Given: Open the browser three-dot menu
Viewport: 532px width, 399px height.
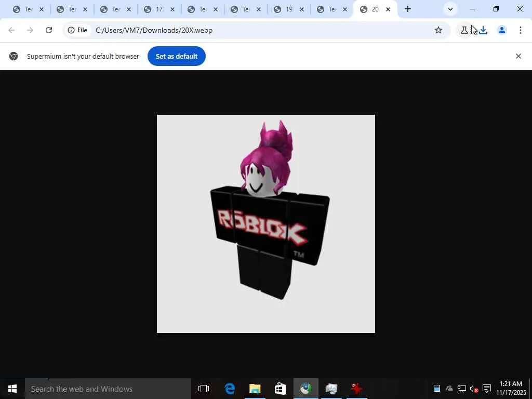Looking at the screenshot, I should tap(521, 30).
